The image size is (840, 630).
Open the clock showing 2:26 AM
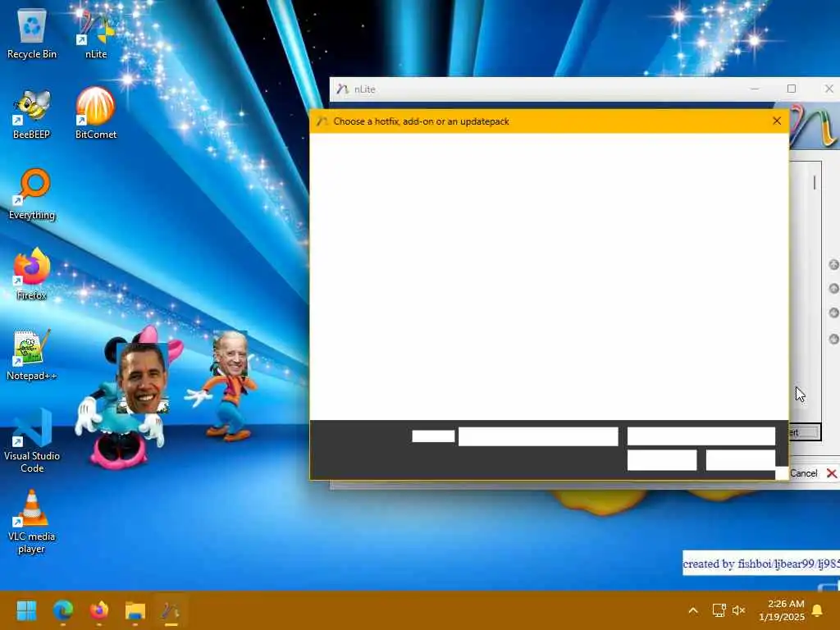tap(782, 610)
